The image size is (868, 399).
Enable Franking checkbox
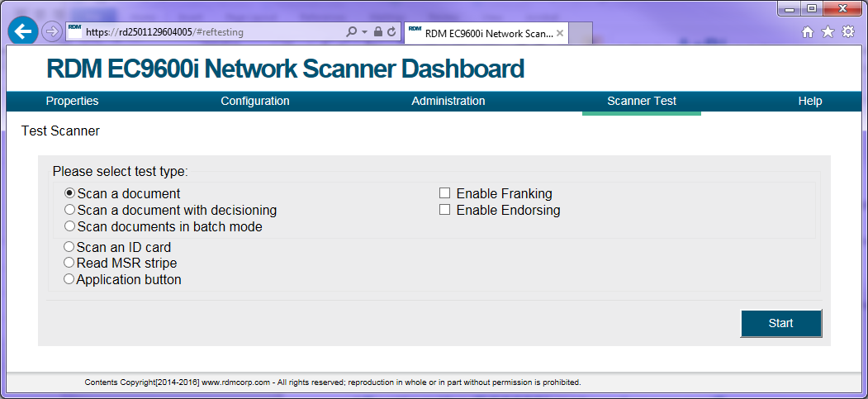[x=444, y=193]
